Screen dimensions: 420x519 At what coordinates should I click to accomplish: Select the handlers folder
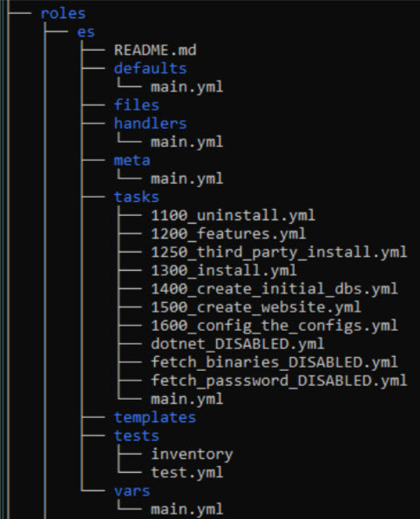click(x=151, y=124)
